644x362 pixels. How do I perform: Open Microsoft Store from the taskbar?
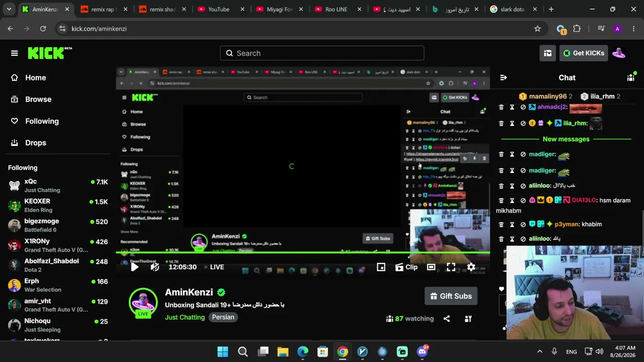323,351
